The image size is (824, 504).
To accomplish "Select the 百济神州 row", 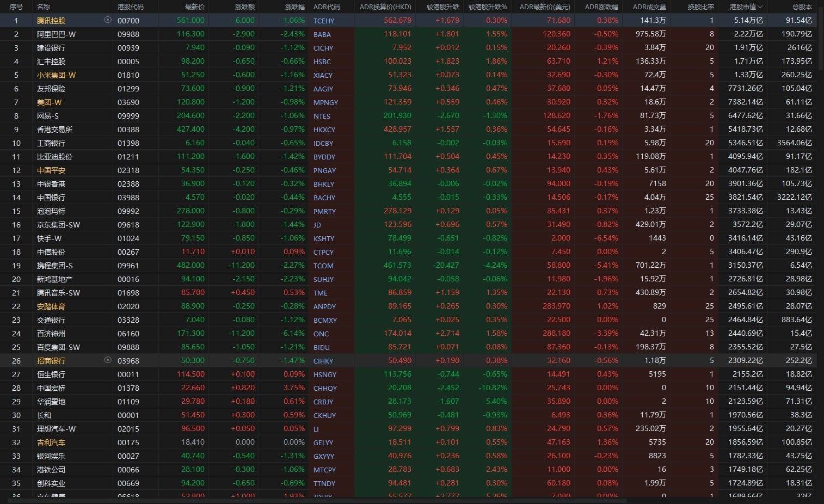I will (x=51, y=334).
